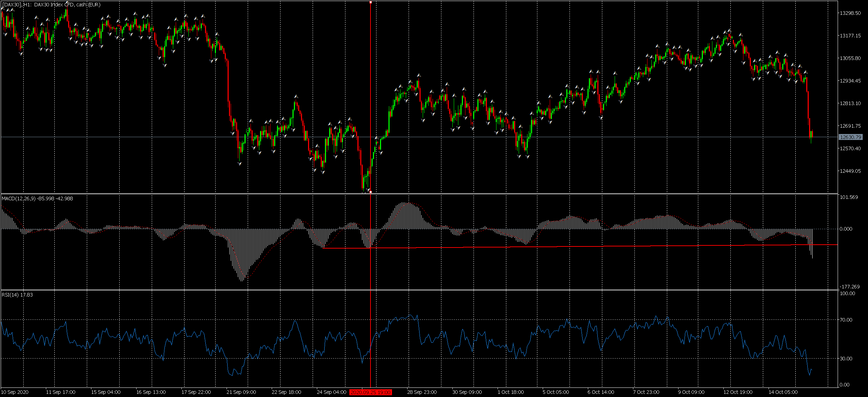Image resolution: width=868 pixels, height=397 pixels.
Task: Click the 13055.80 price scale label
Action: pyautogui.click(x=850, y=58)
